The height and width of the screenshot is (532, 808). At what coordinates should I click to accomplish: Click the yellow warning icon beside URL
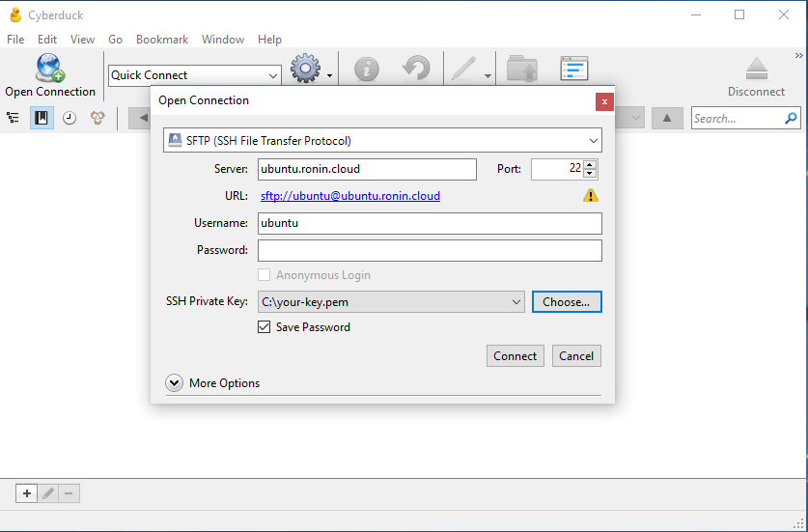click(x=591, y=195)
